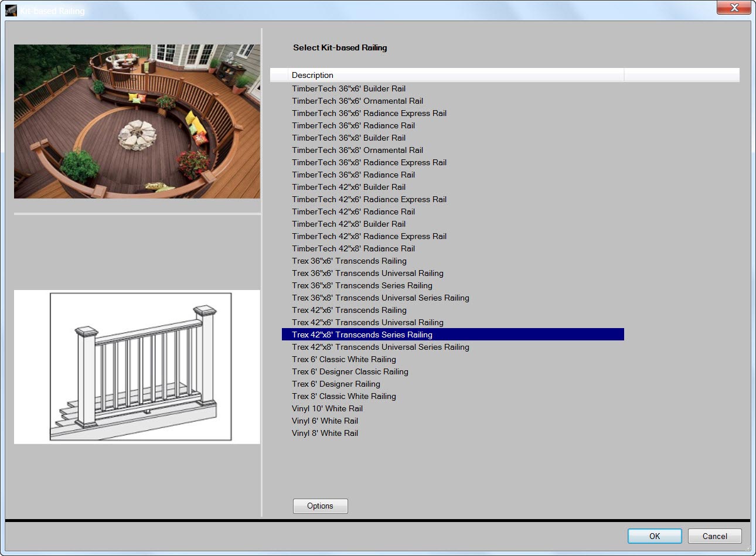Close the Kit-based Railing dialog
This screenshot has width=756, height=556.
pyautogui.click(x=734, y=8)
